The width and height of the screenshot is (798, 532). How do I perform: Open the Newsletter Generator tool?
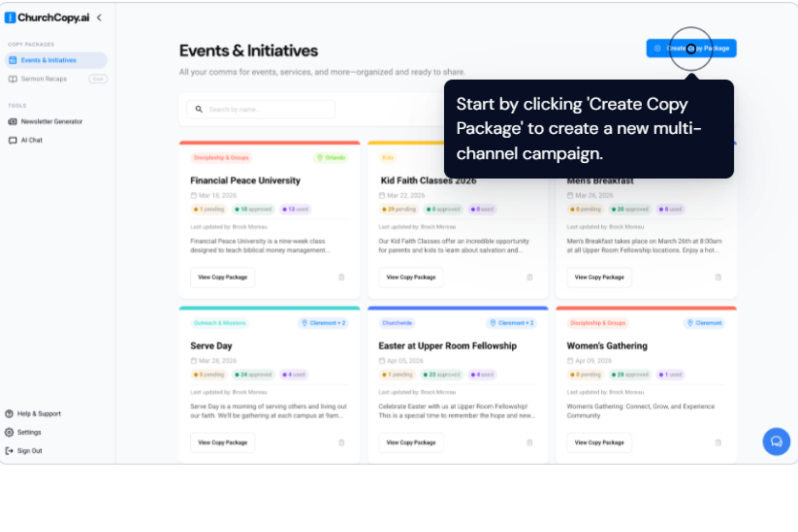51,122
